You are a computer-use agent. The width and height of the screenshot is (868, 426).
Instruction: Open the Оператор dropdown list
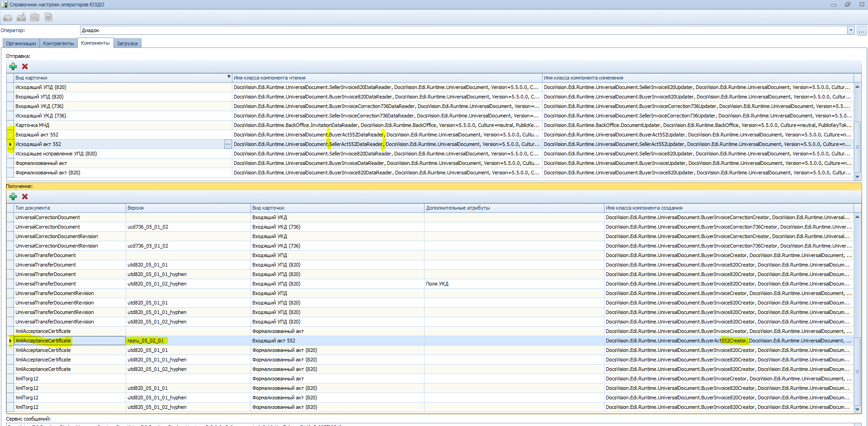[x=851, y=30]
